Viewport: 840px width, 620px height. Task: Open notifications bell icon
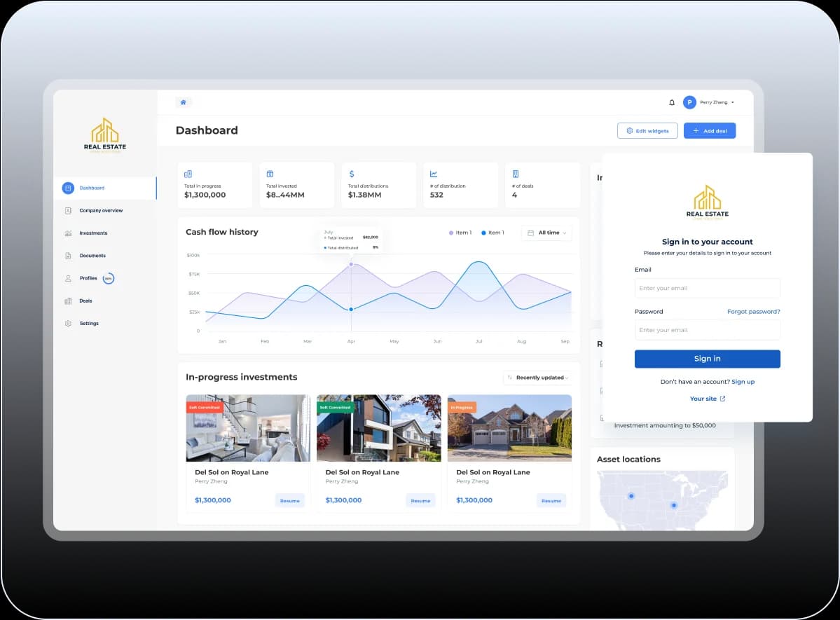pyautogui.click(x=672, y=102)
